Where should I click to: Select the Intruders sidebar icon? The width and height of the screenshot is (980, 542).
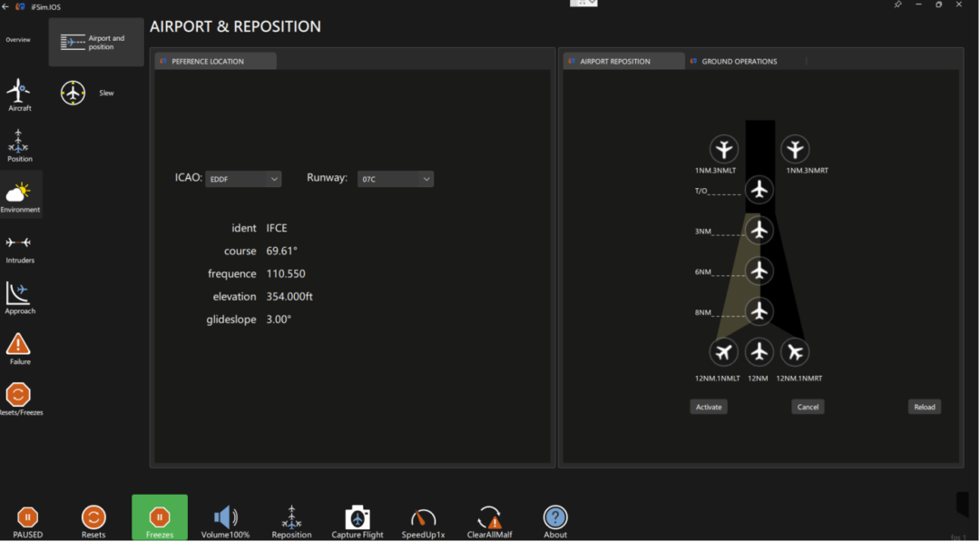19,246
